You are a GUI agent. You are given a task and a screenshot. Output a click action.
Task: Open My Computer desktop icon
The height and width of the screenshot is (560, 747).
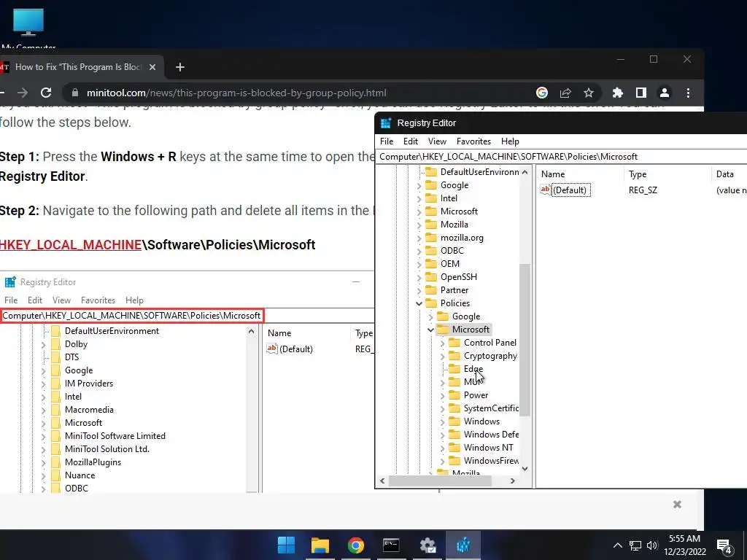(x=28, y=28)
